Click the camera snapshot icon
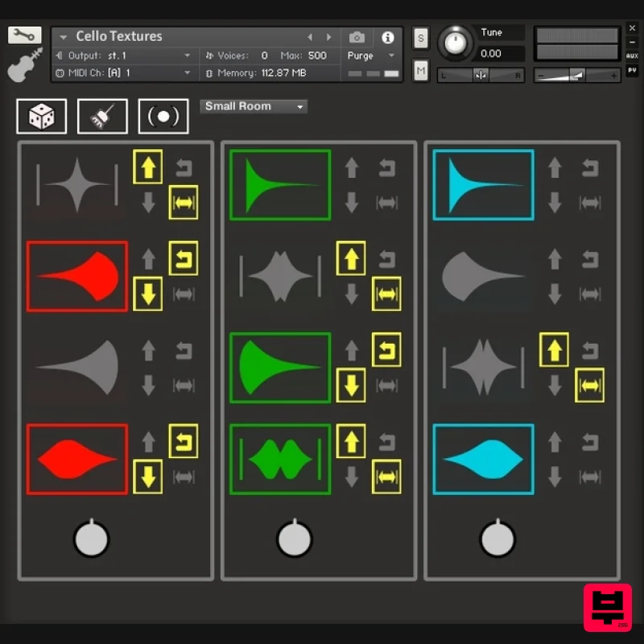The image size is (644, 644). coord(357,37)
